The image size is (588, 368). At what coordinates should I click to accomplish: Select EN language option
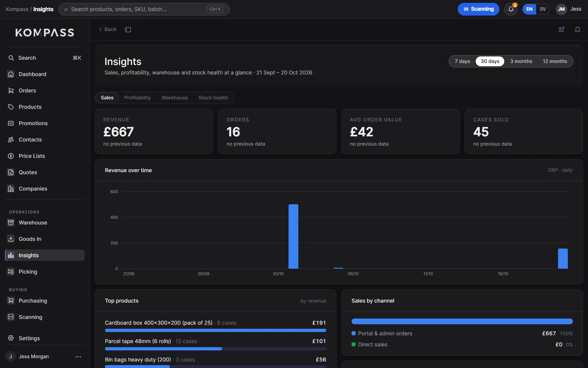point(529,9)
